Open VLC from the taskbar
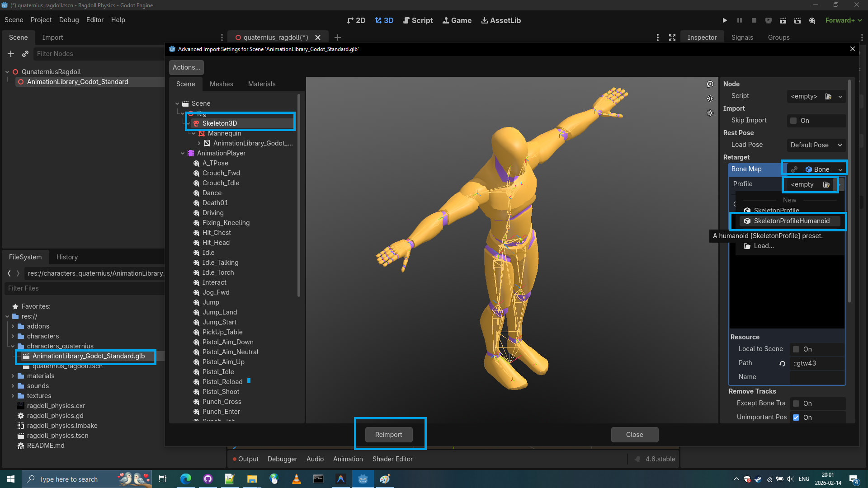868x488 pixels. (296, 479)
